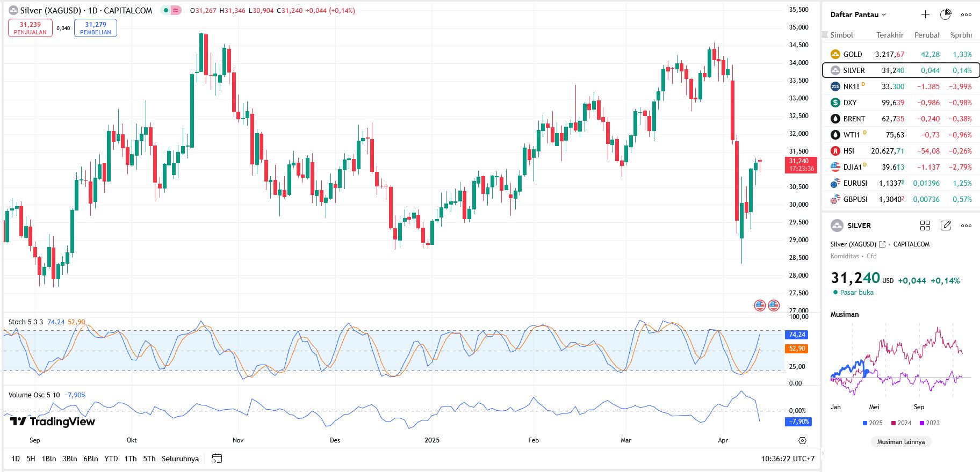This screenshot has height=472, width=980.
Task: Click the plus icon to add a watchlist symbol
Action: click(925, 14)
